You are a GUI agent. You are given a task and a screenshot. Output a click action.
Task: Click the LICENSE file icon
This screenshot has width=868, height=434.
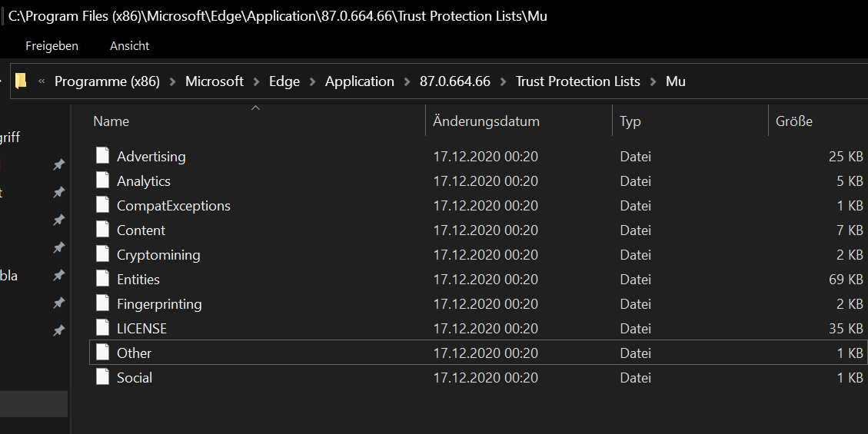coord(103,328)
